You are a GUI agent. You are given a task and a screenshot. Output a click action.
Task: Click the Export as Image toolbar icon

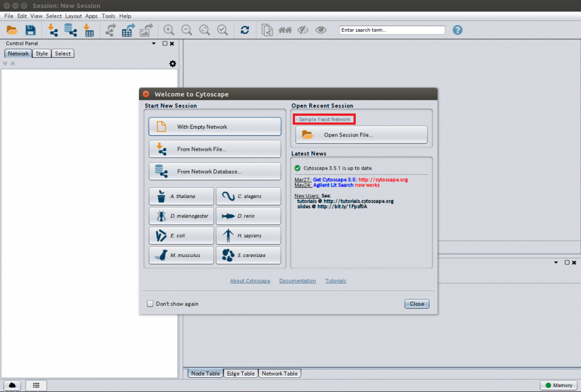point(146,30)
